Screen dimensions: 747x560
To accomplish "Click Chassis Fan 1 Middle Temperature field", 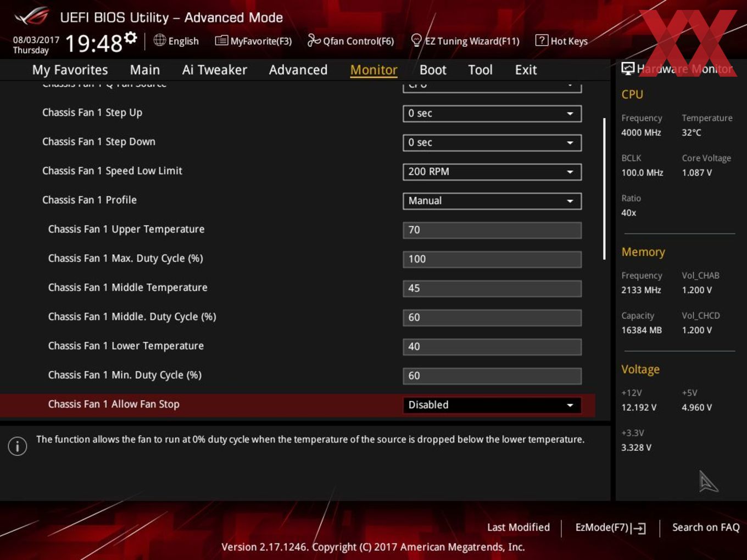I will click(x=492, y=288).
